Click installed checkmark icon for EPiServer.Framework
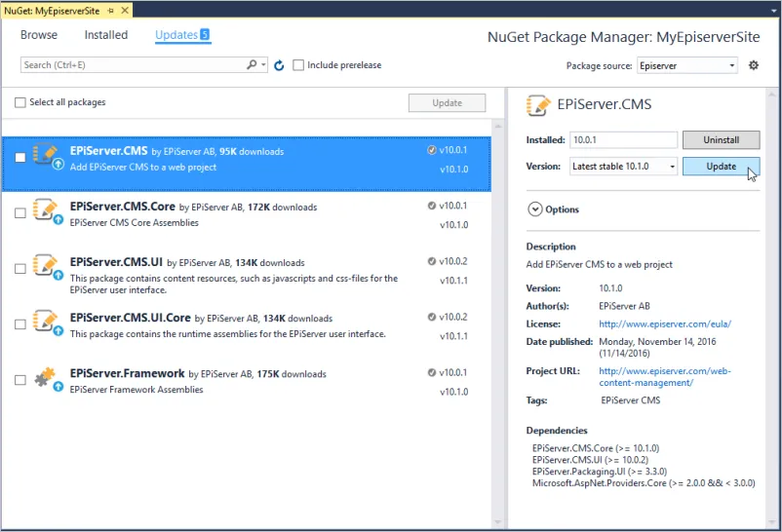Screen dimensions: 782x532 (x=432, y=372)
